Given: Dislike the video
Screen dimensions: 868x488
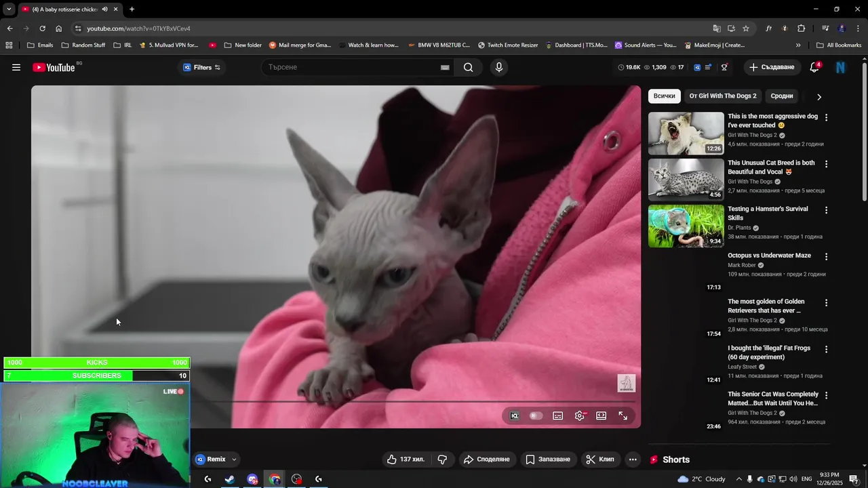Looking at the screenshot, I should tap(442, 460).
